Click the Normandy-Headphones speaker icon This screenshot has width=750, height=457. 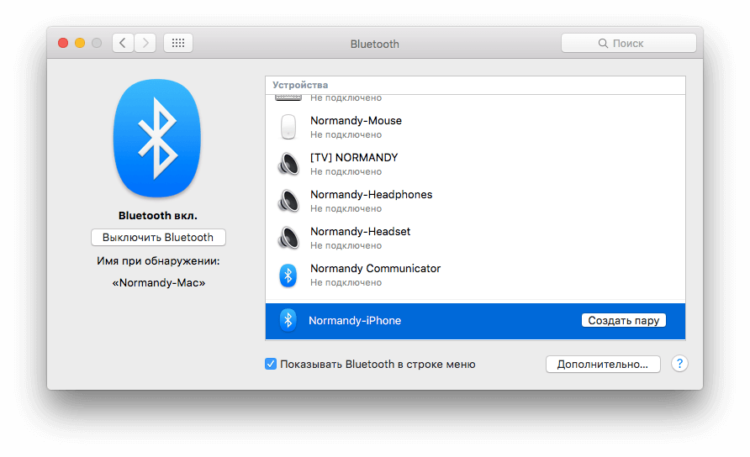(288, 201)
